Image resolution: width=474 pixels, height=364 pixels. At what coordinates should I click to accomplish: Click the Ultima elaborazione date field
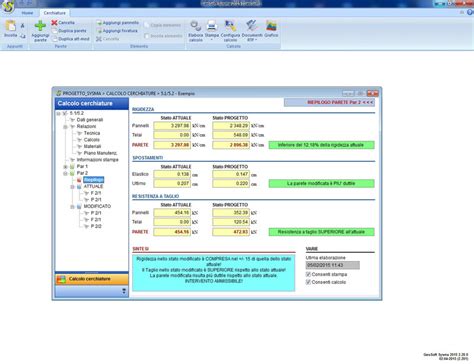tap(333, 265)
